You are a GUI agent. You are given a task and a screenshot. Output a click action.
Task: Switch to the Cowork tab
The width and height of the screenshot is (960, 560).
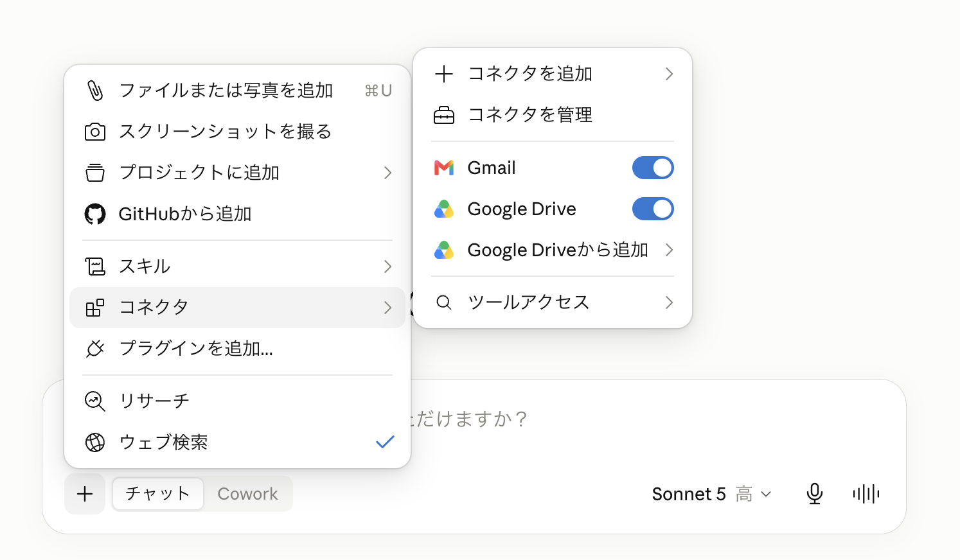tap(247, 494)
